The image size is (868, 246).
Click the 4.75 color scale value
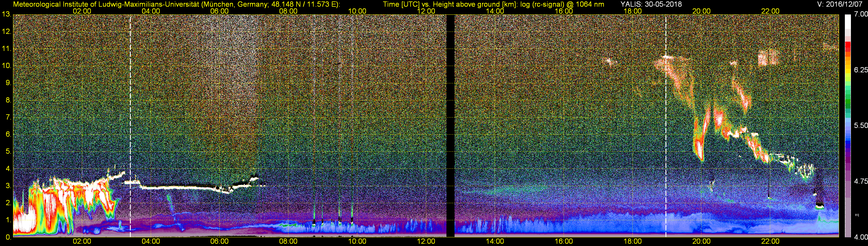861,181
